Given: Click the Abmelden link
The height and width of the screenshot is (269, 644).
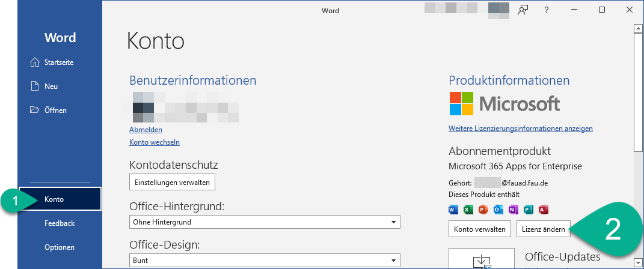Looking at the screenshot, I should click(146, 130).
